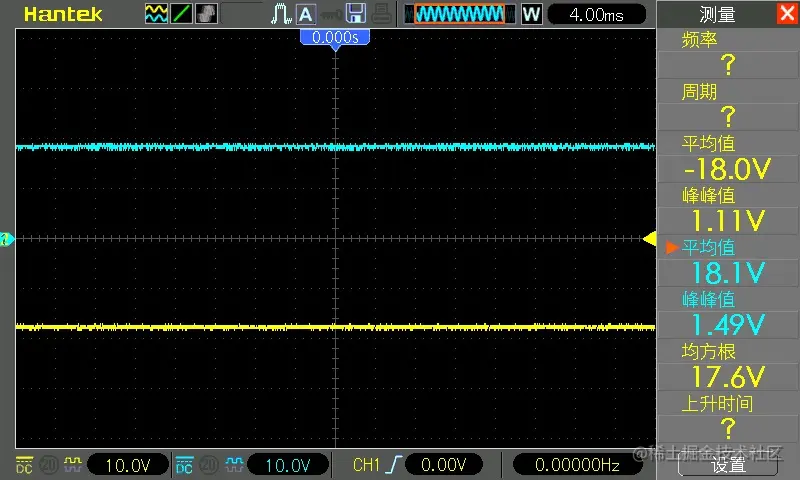Screen dimensions: 800x480
Task: Select the cyan 峰峰值 measurement showing 1.49V
Action: pyautogui.click(x=728, y=313)
